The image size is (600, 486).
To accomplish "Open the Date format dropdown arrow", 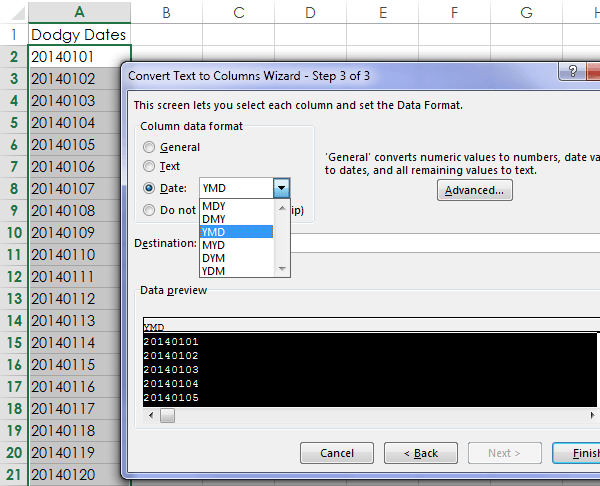I will pos(282,188).
